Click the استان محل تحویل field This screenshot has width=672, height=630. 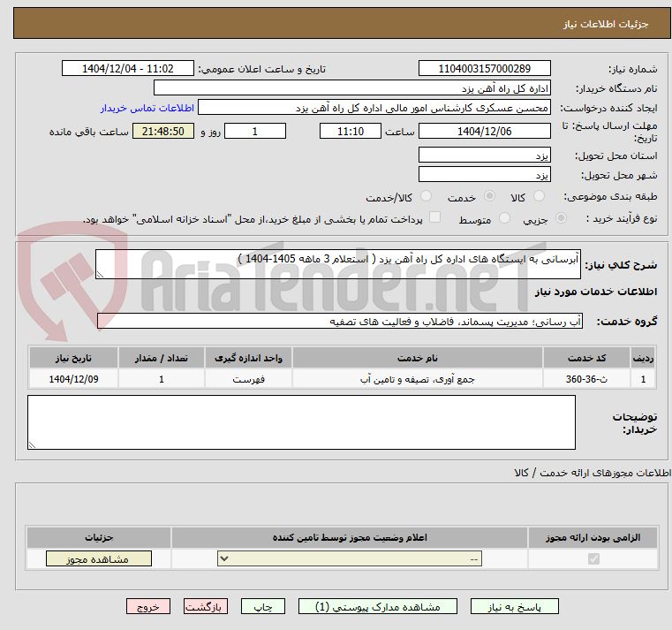[484, 155]
